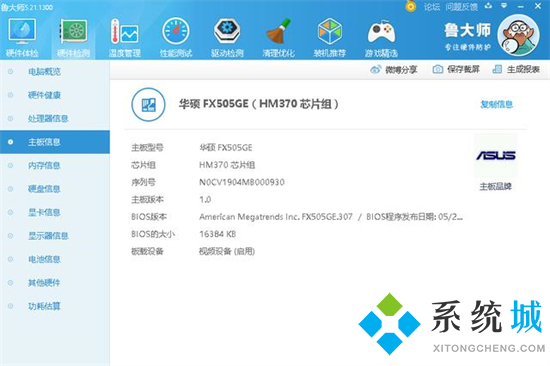550x366 pixels.
Task: Click the 16384 KB BIOS size value
Action: (217, 234)
